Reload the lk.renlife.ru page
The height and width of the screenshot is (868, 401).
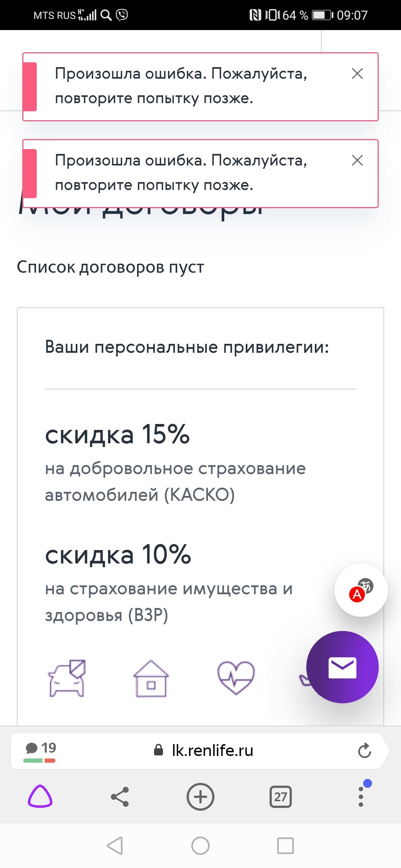pos(365,750)
